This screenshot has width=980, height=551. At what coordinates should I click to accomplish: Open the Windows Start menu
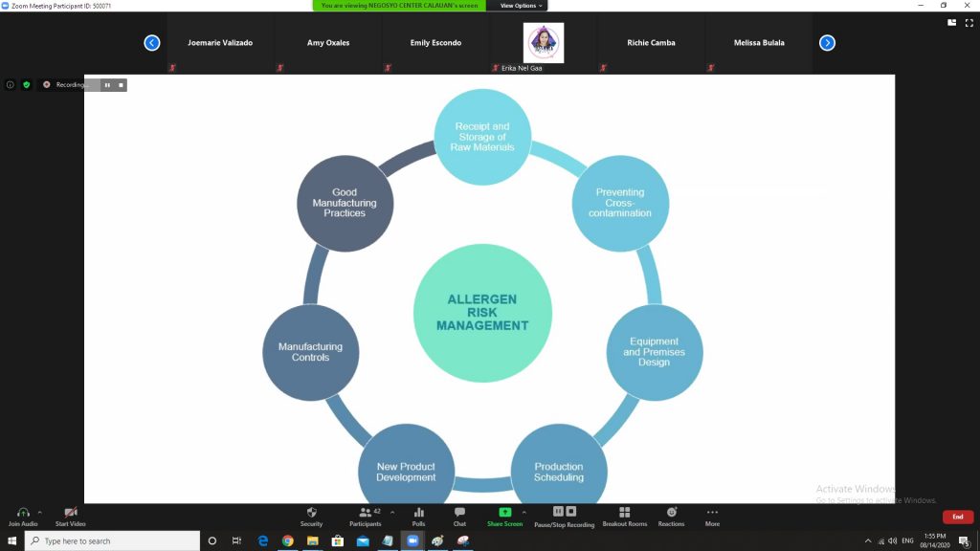click(11, 540)
